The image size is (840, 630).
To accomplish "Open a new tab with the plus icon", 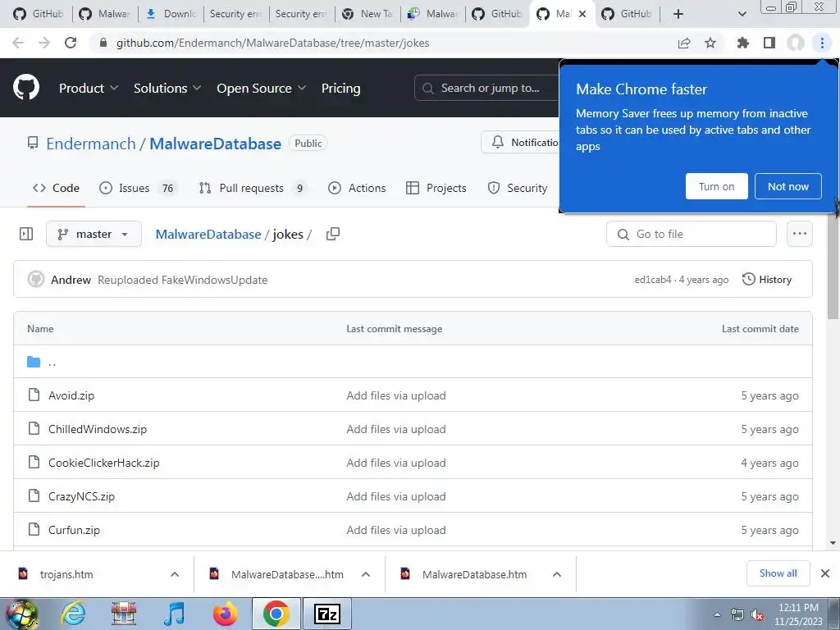I will (678, 14).
